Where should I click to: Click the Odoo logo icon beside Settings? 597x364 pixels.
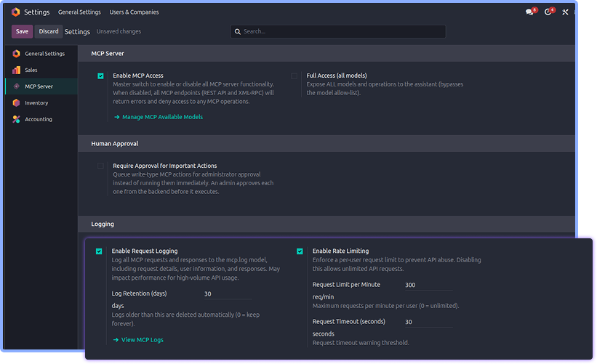point(15,12)
